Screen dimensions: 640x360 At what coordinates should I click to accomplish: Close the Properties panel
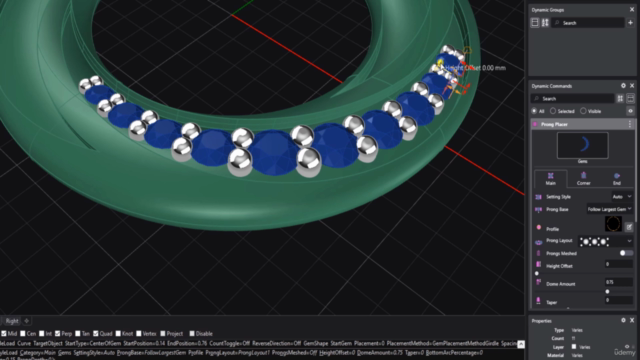point(632,320)
